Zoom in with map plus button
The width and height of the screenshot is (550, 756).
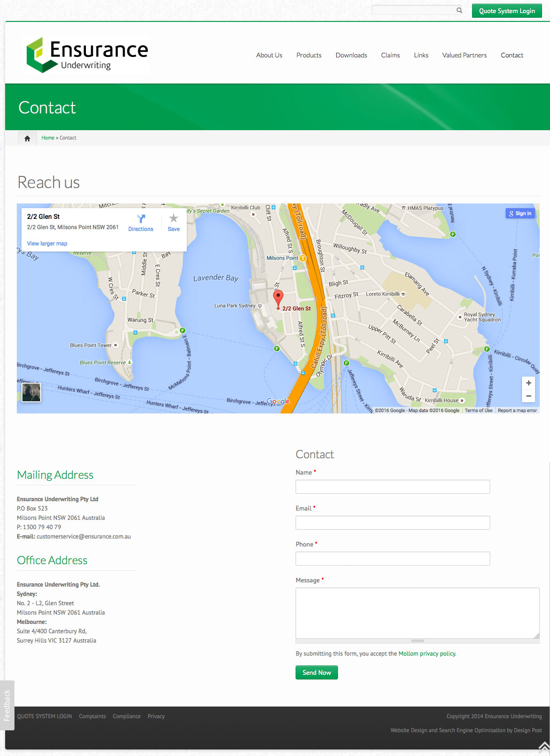(x=529, y=383)
